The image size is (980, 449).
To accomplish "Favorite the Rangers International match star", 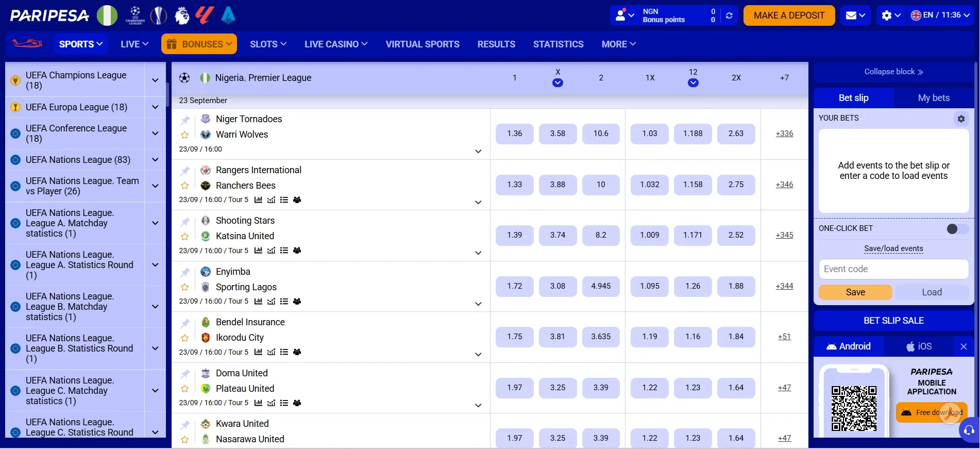I will [184, 186].
